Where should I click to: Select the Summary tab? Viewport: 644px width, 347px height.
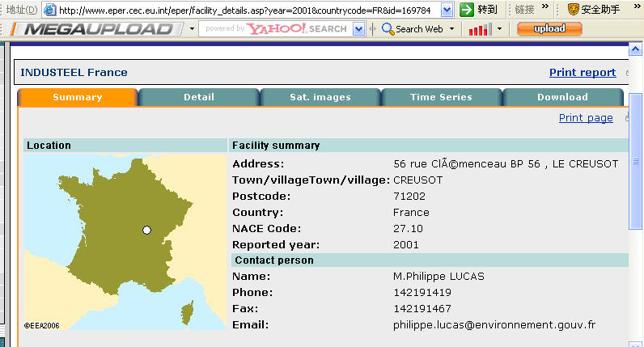(78, 97)
